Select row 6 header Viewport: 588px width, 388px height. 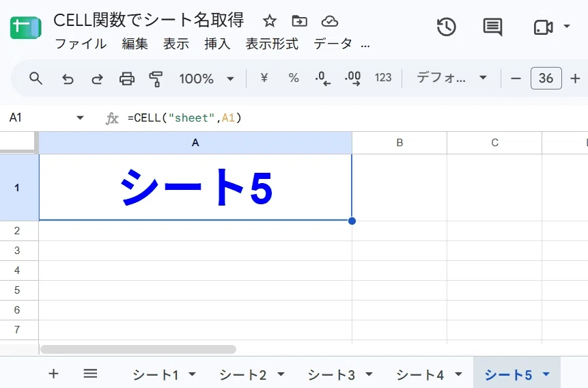click(17, 310)
